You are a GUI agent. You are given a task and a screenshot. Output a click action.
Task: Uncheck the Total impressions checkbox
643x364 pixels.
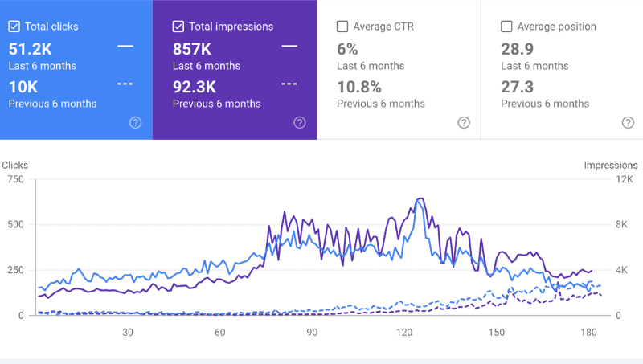point(178,27)
